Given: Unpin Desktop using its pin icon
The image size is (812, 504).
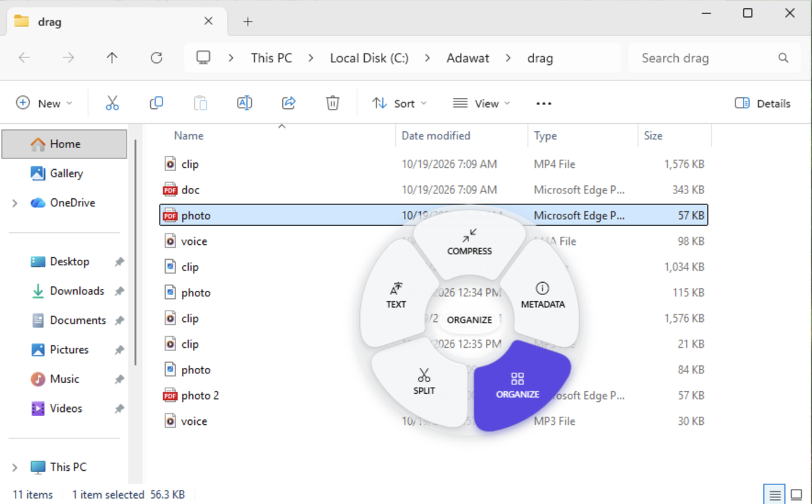Looking at the screenshot, I should [x=119, y=262].
